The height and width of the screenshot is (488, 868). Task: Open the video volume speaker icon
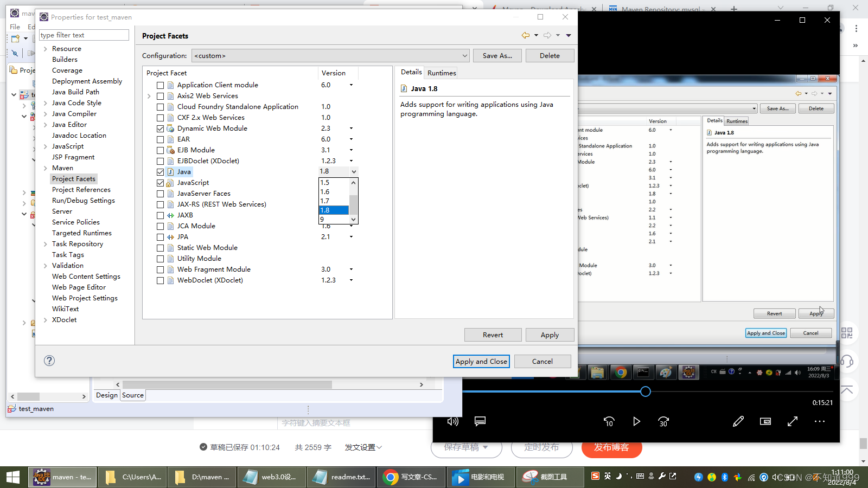point(452,421)
